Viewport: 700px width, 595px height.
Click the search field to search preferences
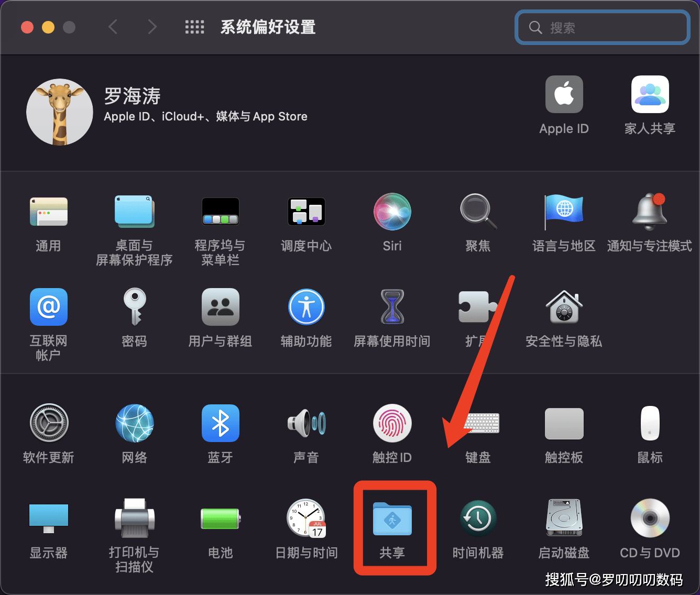[x=601, y=27]
